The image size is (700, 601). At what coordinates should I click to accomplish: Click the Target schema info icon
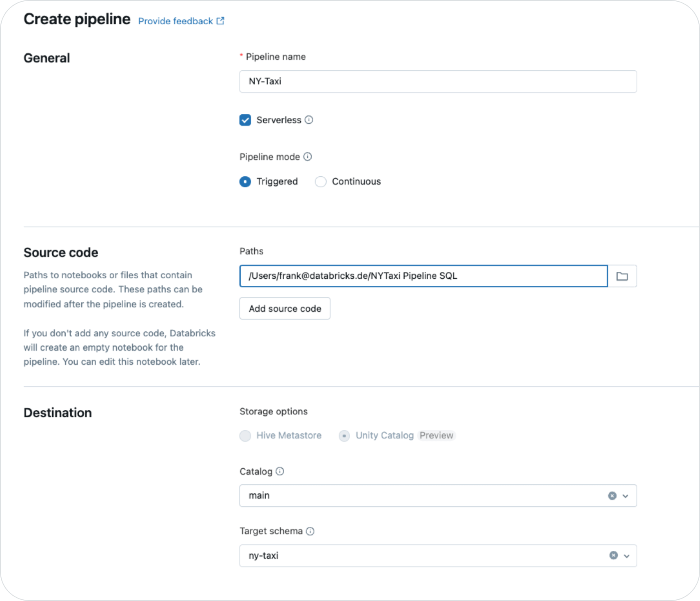pyautogui.click(x=311, y=531)
